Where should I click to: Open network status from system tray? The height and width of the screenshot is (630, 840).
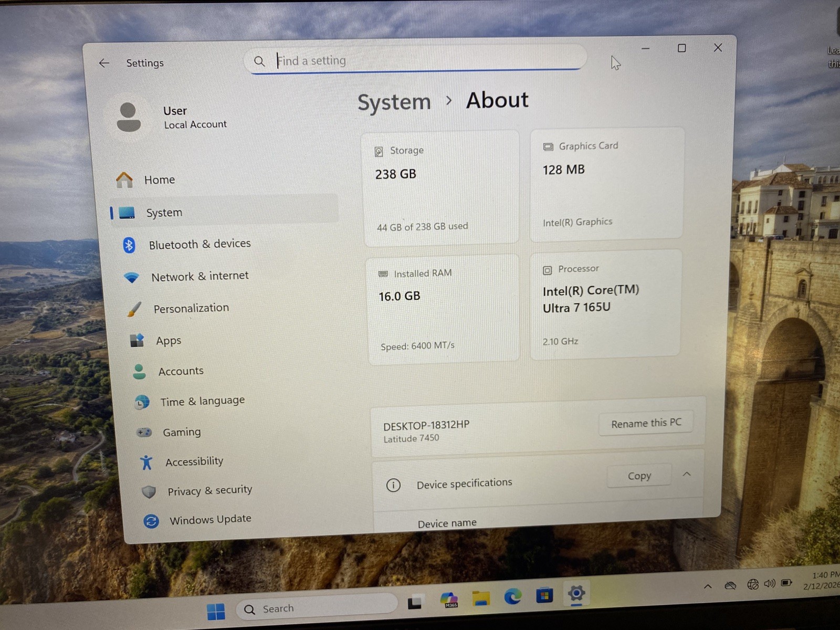coord(753,584)
